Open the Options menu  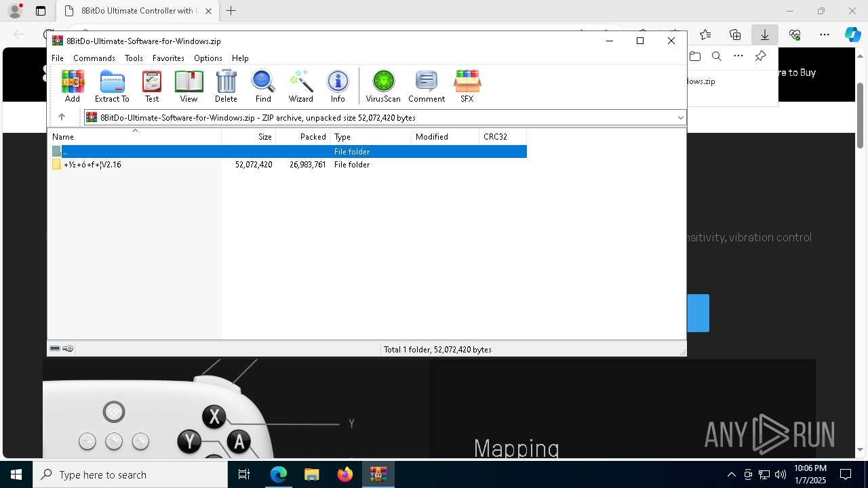pos(208,58)
